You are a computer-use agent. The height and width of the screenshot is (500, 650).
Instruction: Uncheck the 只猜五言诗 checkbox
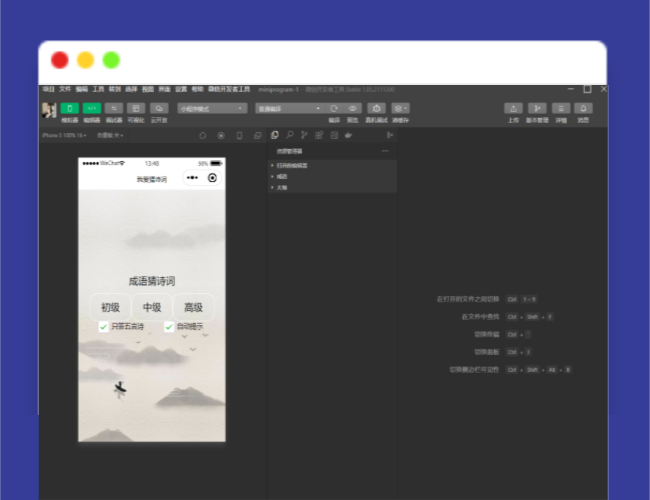(x=104, y=326)
